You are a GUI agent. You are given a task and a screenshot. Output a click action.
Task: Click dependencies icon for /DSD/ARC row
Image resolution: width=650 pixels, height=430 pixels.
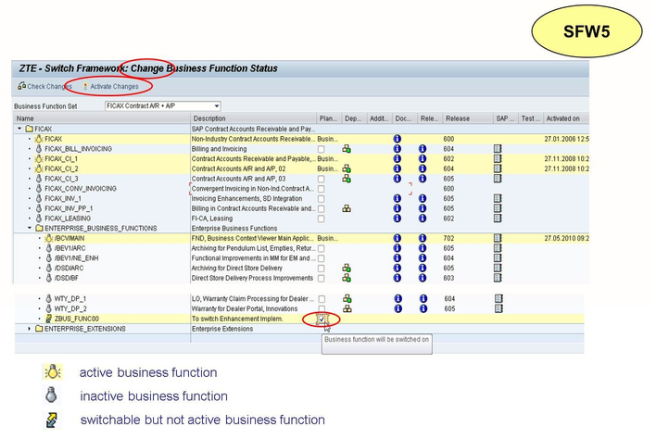coord(346,268)
